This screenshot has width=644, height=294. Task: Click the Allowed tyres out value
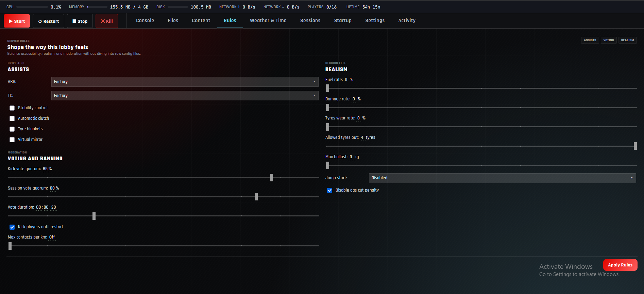pyautogui.click(x=362, y=138)
